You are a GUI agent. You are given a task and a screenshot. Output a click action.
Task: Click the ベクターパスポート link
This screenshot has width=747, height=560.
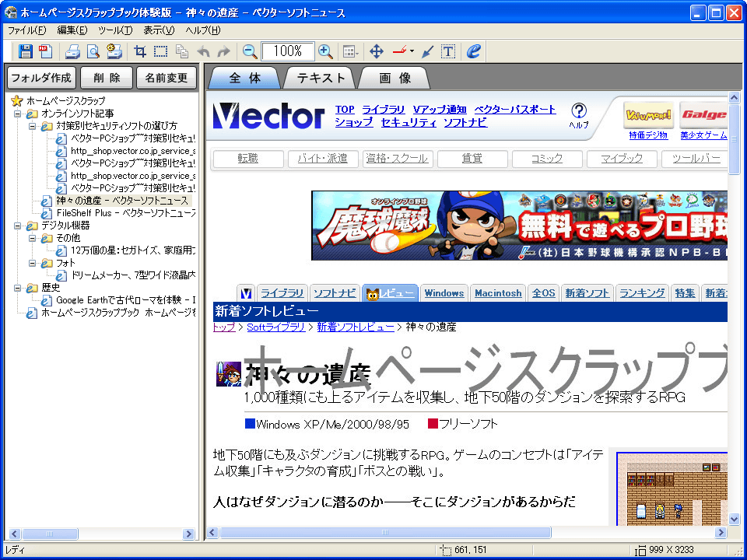[x=515, y=110]
